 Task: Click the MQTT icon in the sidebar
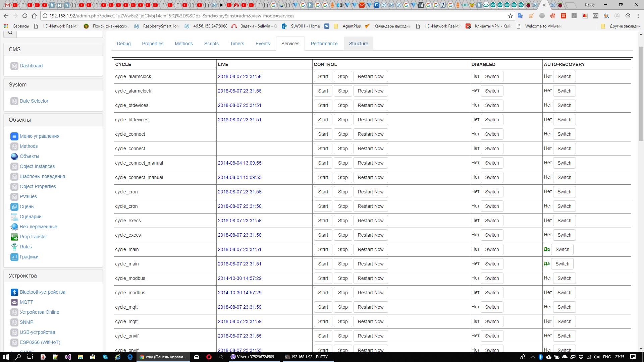[14, 302]
